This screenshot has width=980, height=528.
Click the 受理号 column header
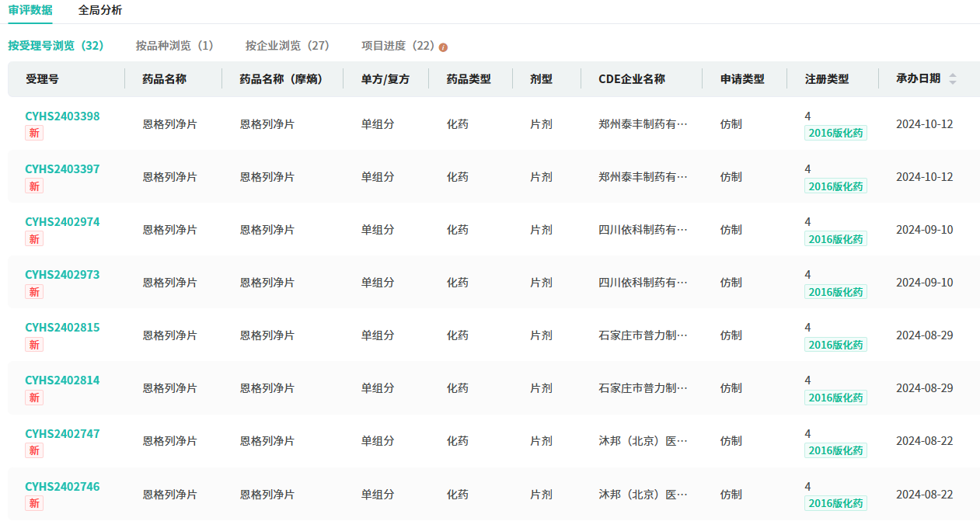tap(42, 79)
